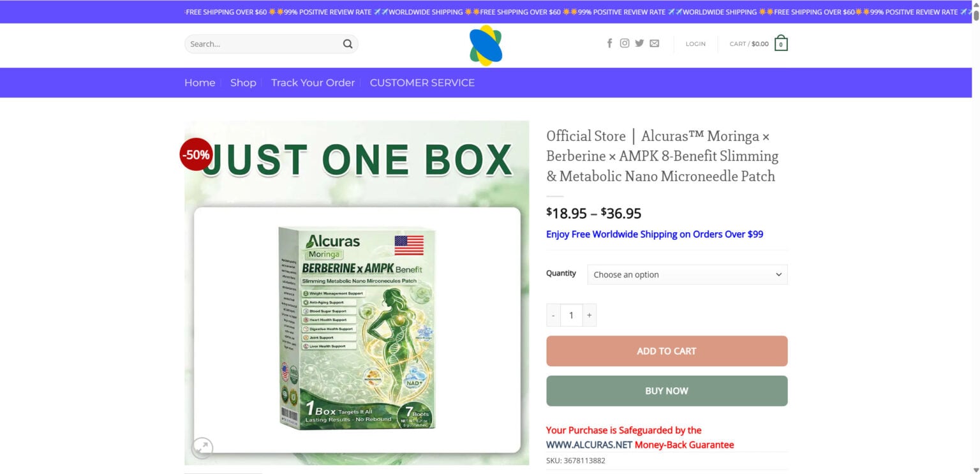
Task: Decrease quantity with the minus button
Action: (553, 315)
